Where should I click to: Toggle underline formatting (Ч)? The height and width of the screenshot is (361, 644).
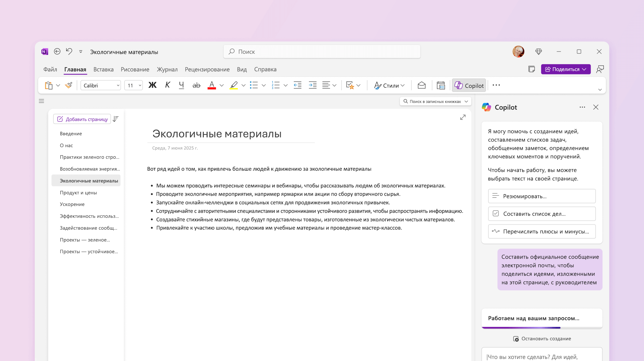tap(181, 85)
